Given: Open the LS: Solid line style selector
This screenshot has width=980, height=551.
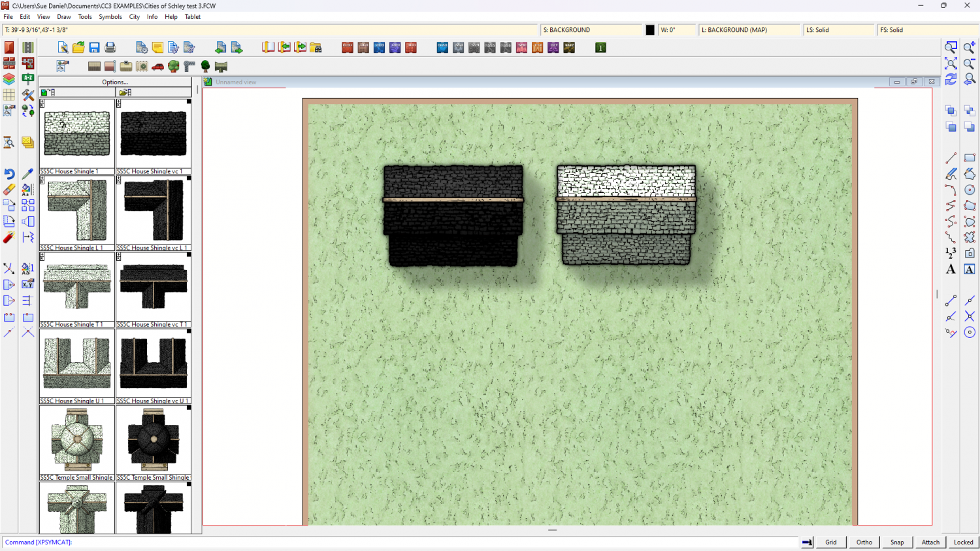Looking at the screenshot, I should pyautogui.click(x=839, y=30).
